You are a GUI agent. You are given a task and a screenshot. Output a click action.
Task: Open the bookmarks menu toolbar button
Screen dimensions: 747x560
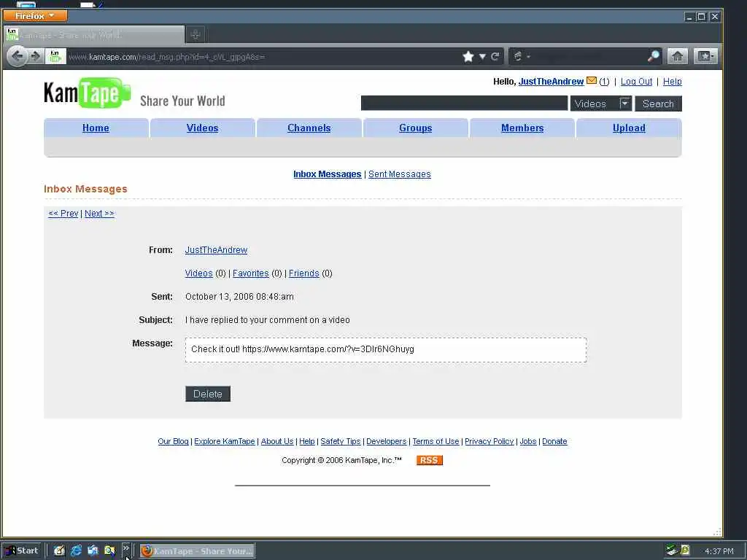tap(705, 57)
